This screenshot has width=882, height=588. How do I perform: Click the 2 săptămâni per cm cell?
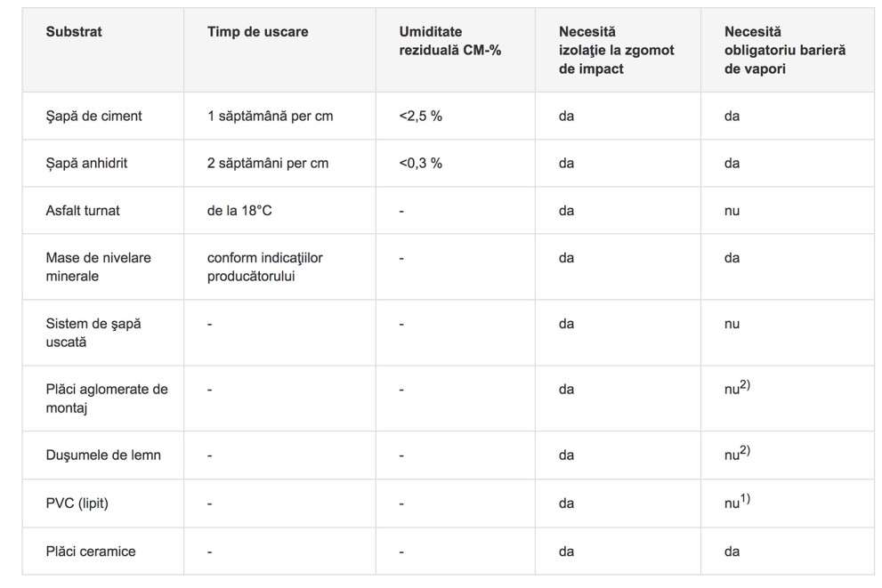[x=267, y=164]
